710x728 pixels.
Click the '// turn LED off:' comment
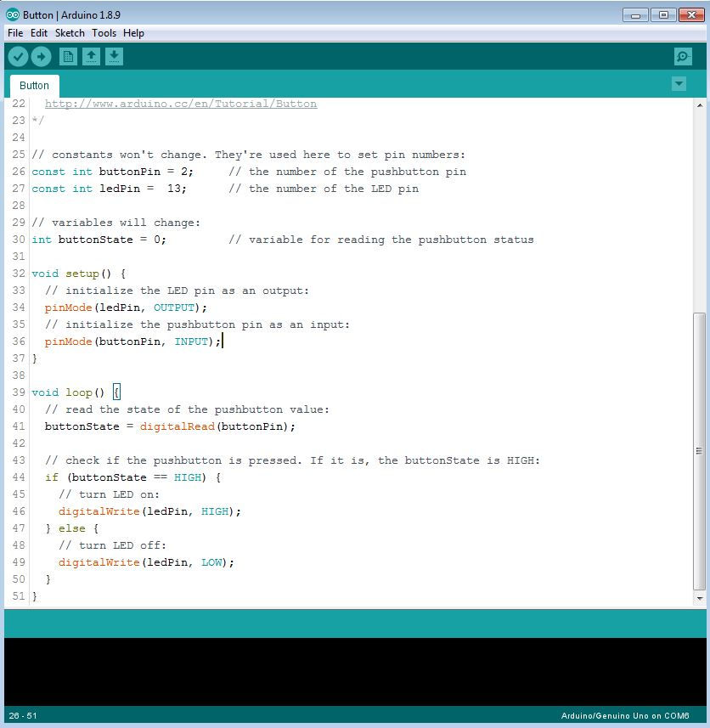(112, 545)
